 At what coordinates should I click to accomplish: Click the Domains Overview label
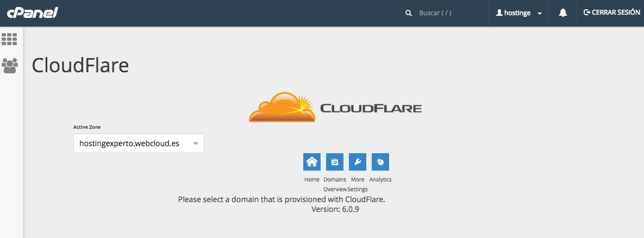coord(335,185)
